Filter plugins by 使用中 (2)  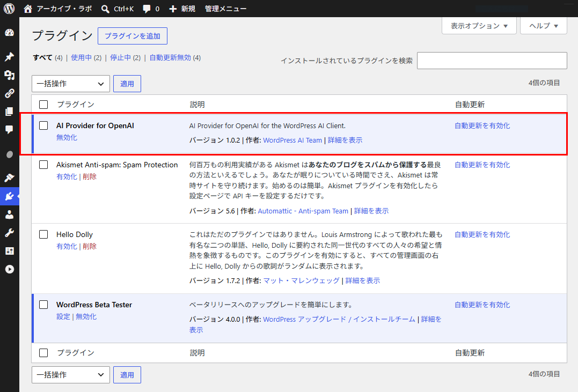coord(86,58)
